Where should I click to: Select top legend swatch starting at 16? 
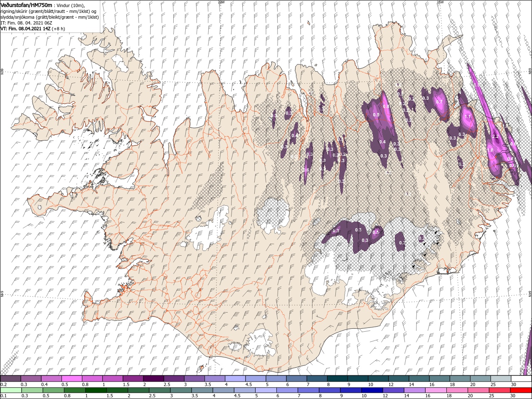439,379
